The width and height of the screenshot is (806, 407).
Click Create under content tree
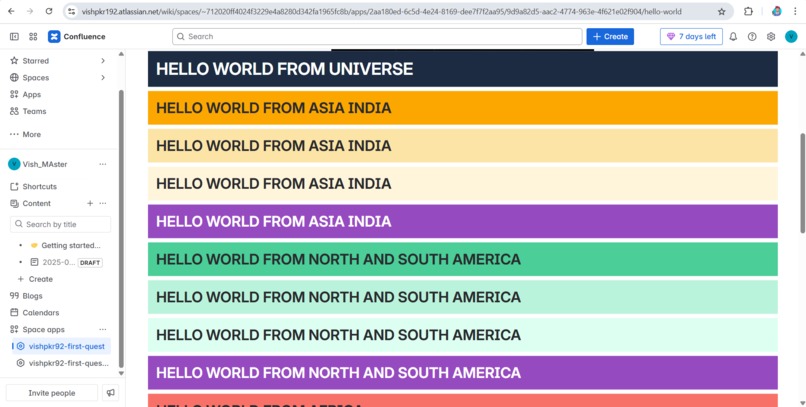(41, 279)
